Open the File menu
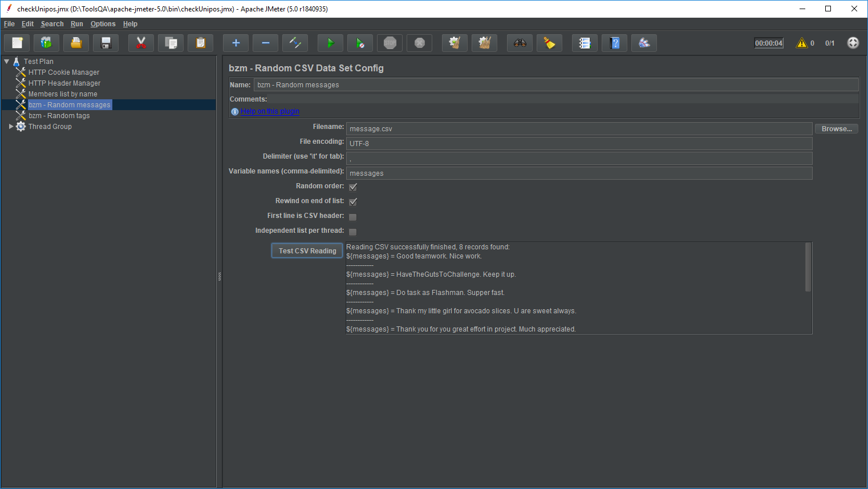This screenshot has width=868, height=489. pos(9,24)
